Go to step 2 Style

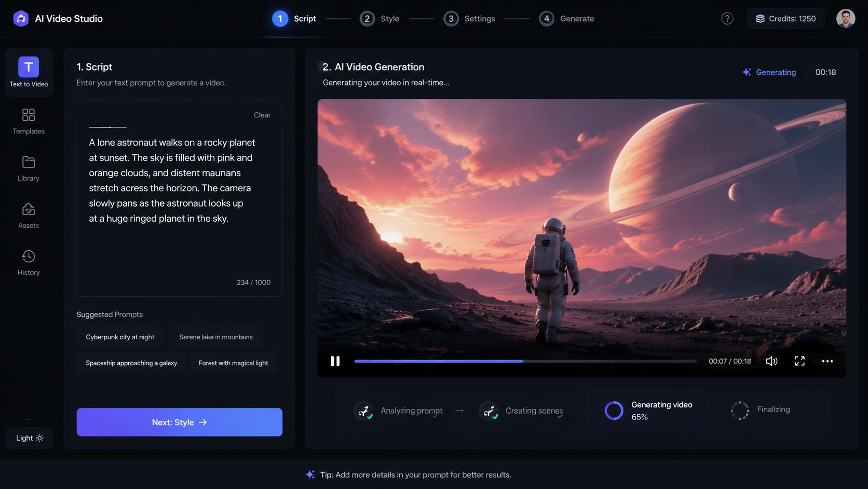pyautogui.click(x=379, y=19)
